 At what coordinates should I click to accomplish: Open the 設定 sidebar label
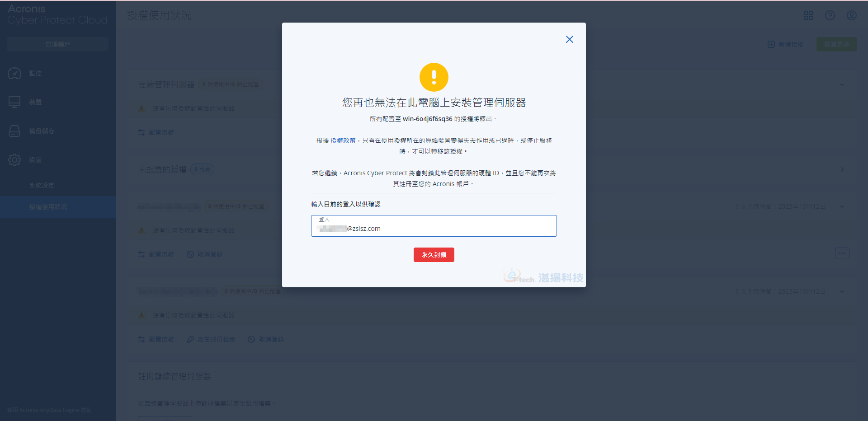point(35,160)
